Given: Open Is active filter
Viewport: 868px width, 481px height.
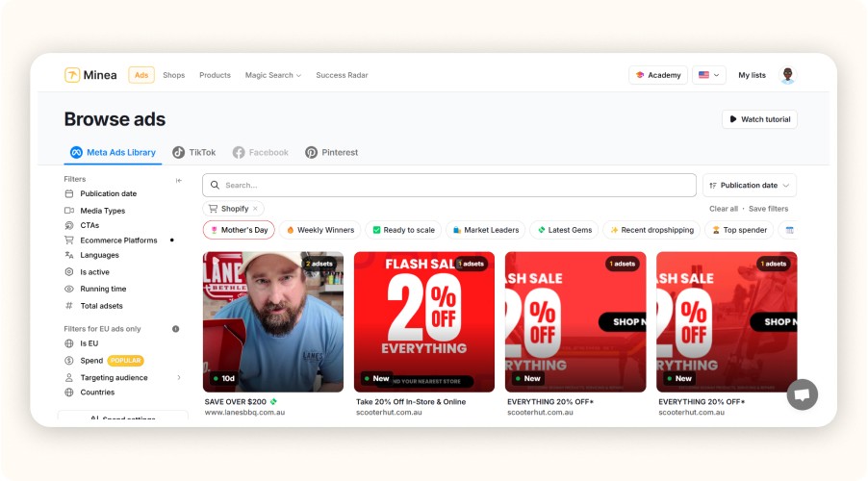Looking at the screenshot, I should coord(94,272).
